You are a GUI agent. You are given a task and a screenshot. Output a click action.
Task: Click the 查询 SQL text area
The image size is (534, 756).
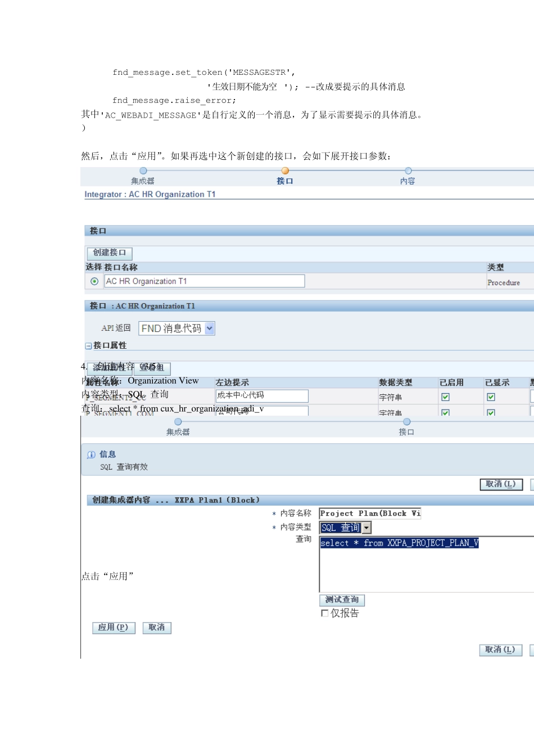point(427,564)
